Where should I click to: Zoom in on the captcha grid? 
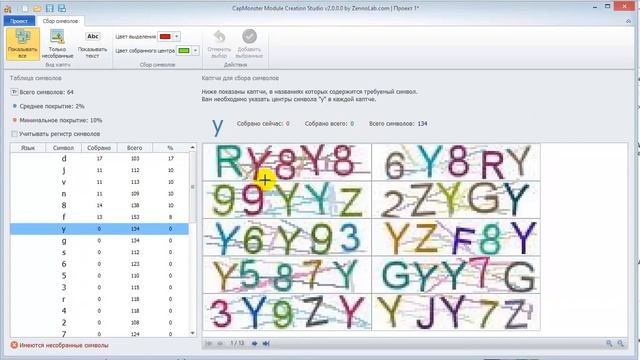pos(609,344)
